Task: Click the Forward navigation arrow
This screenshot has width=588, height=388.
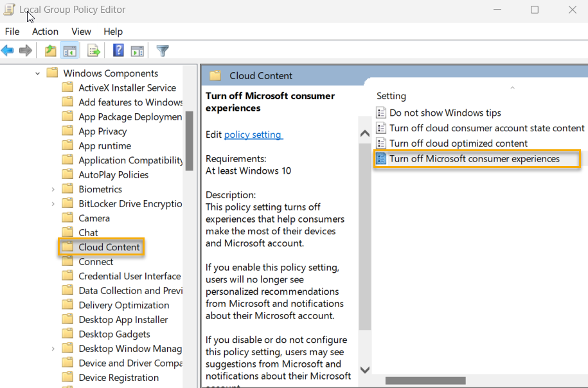Action: tap(26, 50)
